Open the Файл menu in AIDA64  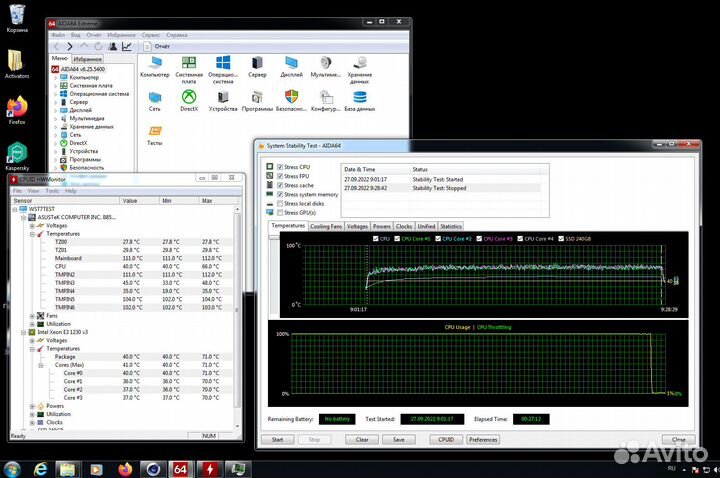coord(58,35)
